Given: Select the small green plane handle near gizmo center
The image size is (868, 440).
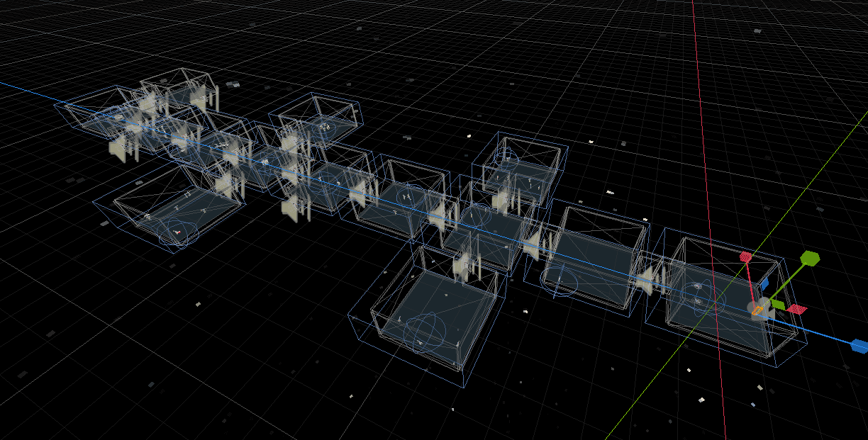Looking at the screenshot, I should pos(778,305).
